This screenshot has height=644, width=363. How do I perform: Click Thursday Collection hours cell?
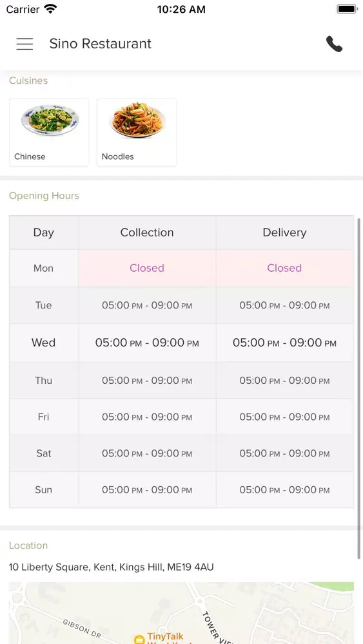(x=147, y=381)
